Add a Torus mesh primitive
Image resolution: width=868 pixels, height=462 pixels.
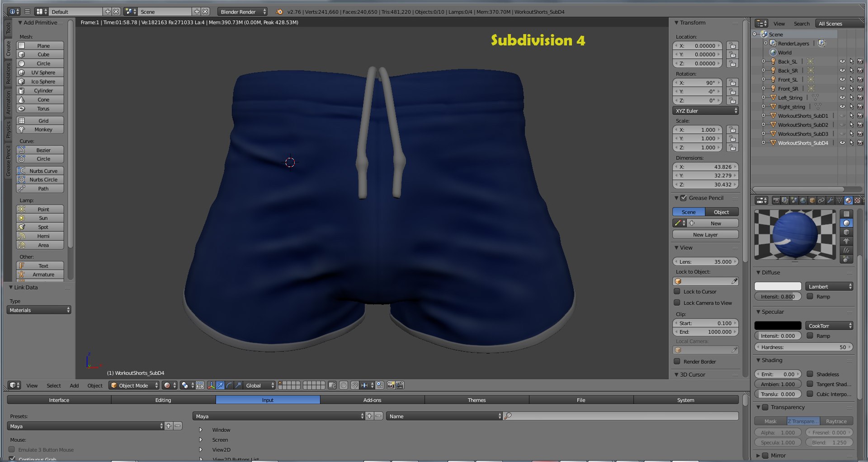(x=40, y=109)
